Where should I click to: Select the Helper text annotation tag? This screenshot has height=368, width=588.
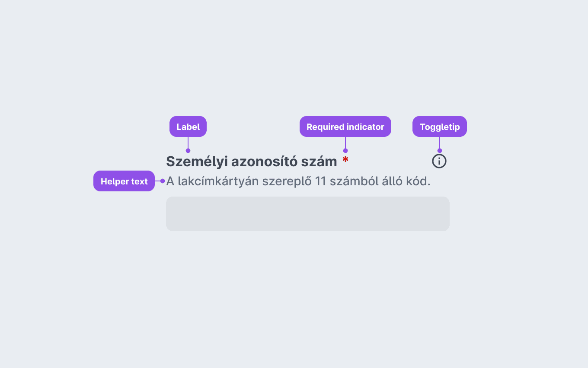pyautogui.click(x=124, y=181)
